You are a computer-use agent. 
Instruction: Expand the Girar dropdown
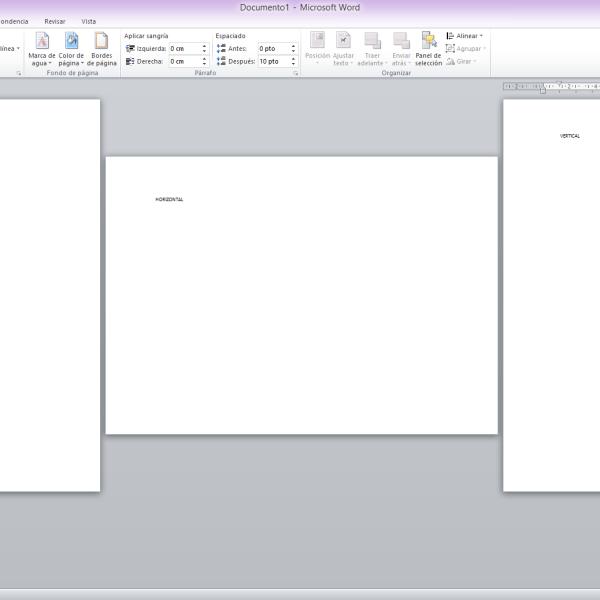click(462, 61)
